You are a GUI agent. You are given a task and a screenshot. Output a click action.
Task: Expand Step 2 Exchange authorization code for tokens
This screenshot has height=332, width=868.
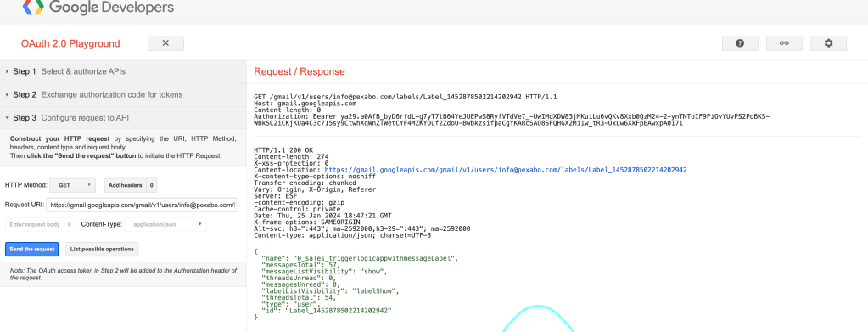click(123, 95)
